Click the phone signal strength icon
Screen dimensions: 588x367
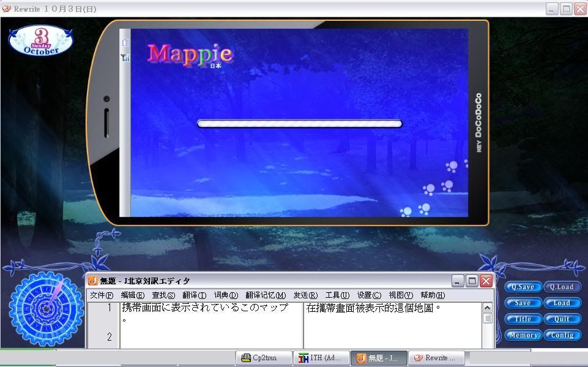coord(125,58)
